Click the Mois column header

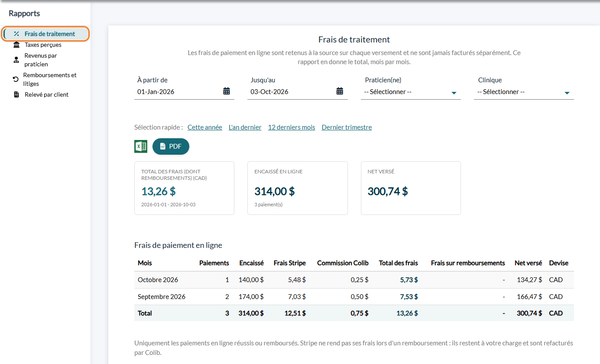[x=145, y=263]
